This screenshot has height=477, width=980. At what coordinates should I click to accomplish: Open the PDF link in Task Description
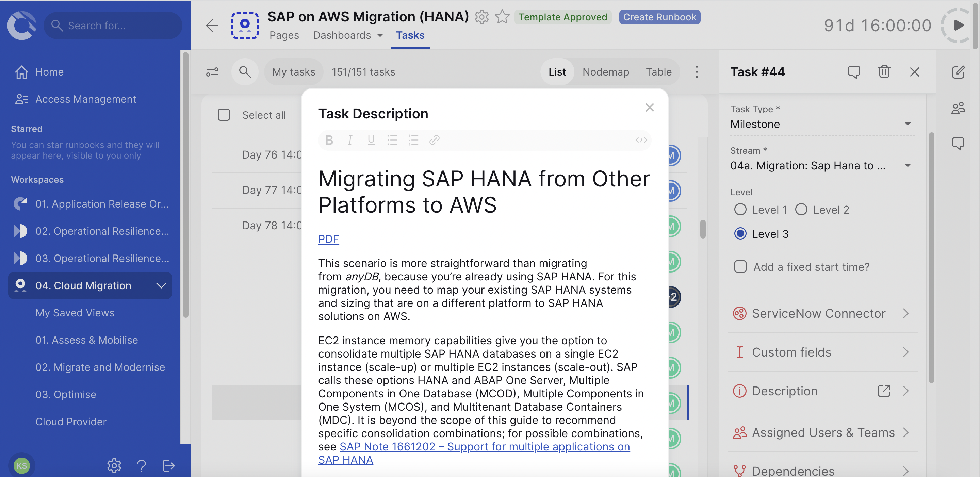328,239
